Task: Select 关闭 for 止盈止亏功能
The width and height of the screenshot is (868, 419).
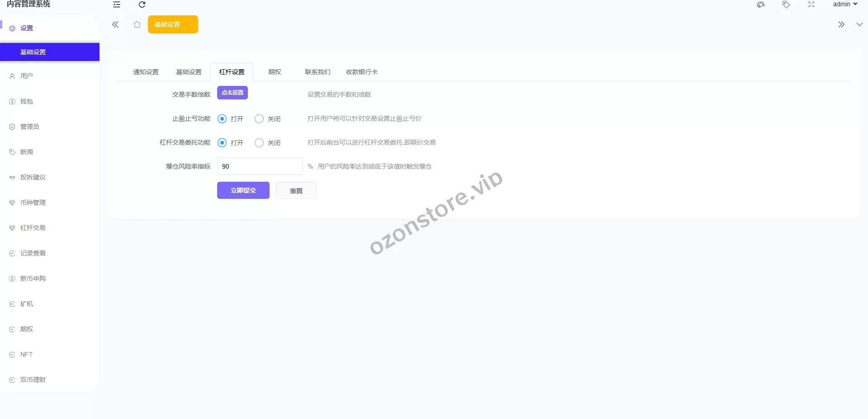Action: (259, 119)
